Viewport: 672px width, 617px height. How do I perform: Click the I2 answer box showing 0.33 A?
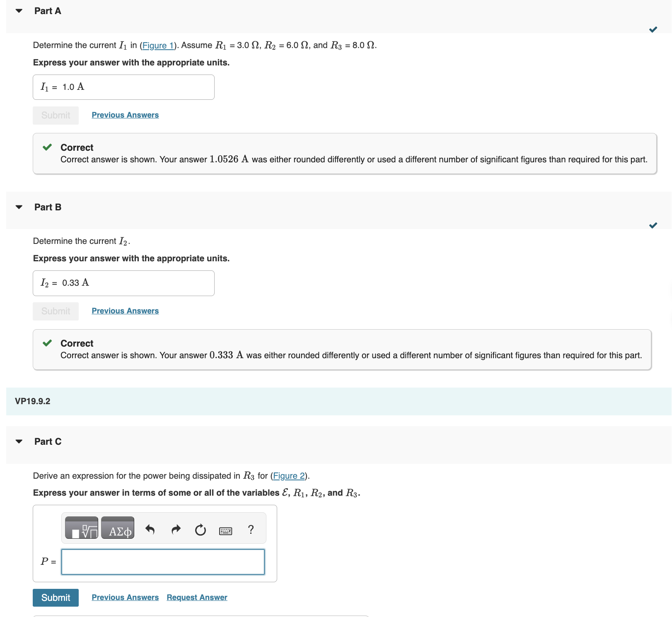(x=123, y=283)
